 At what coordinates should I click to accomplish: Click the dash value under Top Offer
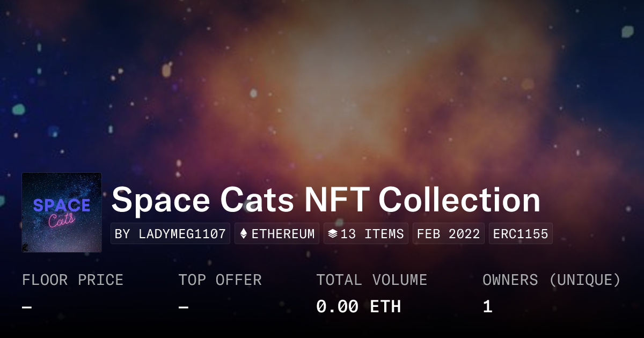[x=184, y=307]
